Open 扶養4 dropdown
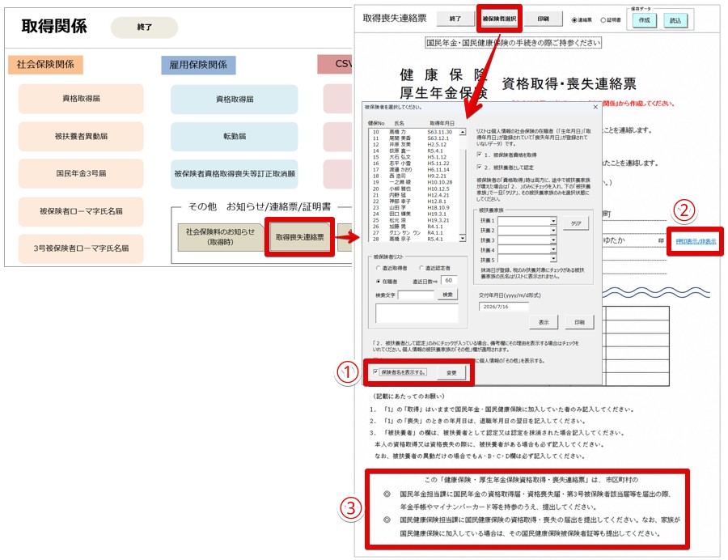This screenshot has height=560, width=728. click(x=553, y=250)
